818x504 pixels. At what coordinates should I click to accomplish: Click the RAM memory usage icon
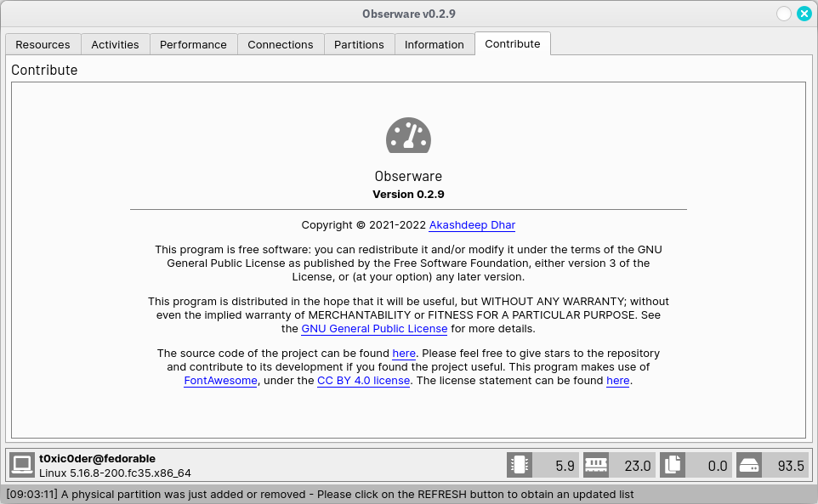(596, 464)
